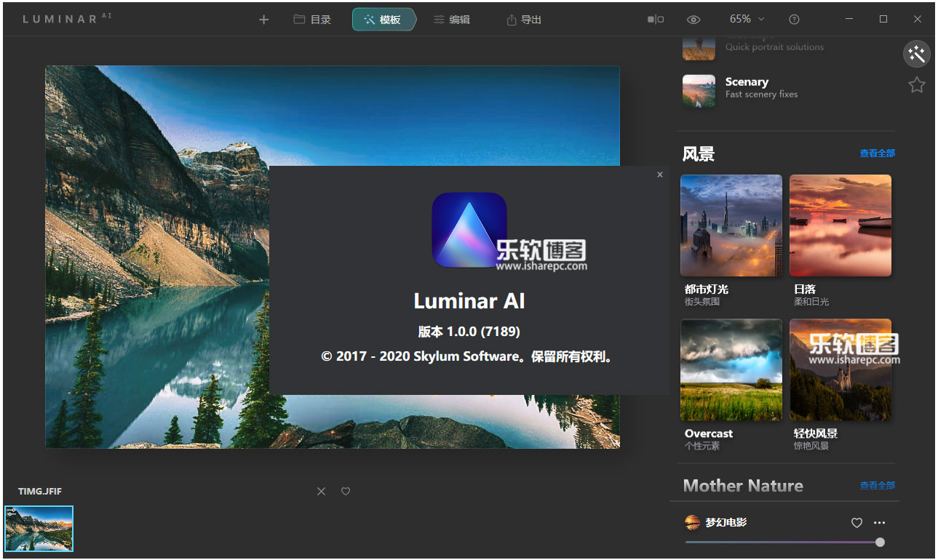Favorite photo with heart icon below image
938x560 pixels.
(346, 492)
